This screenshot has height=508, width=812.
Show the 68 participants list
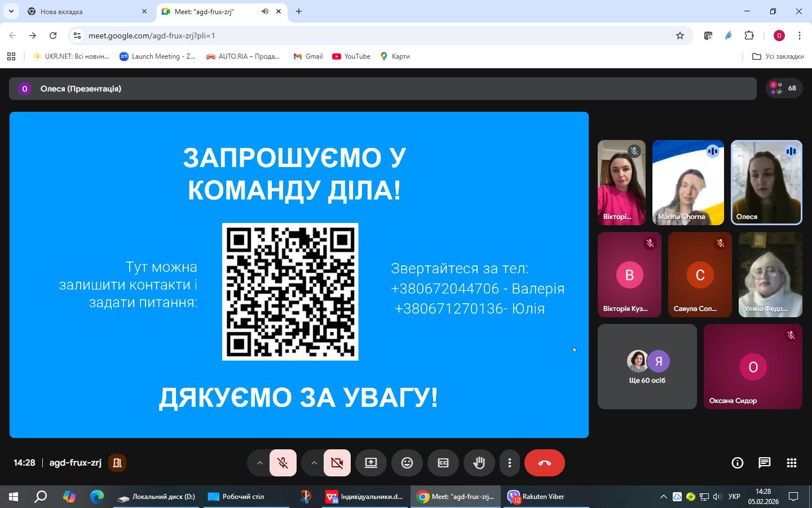(784, 88)
